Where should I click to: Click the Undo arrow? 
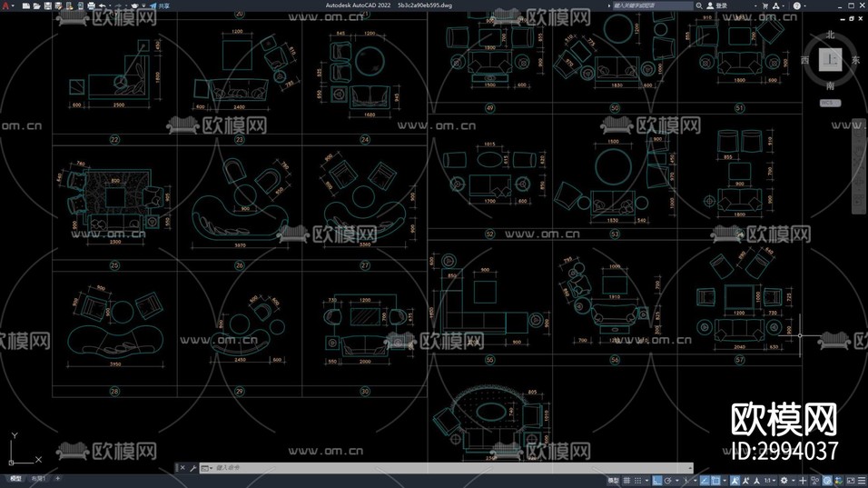pos(102,5)
